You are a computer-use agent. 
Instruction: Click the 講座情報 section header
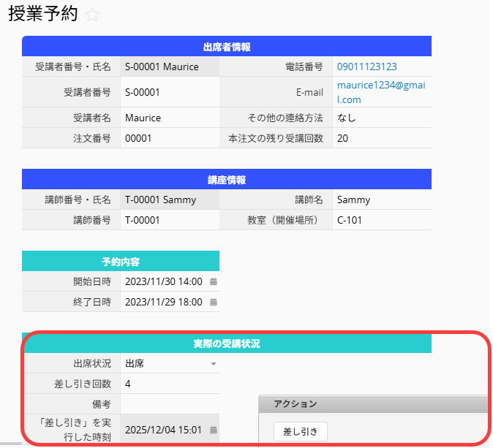point(227,180)
